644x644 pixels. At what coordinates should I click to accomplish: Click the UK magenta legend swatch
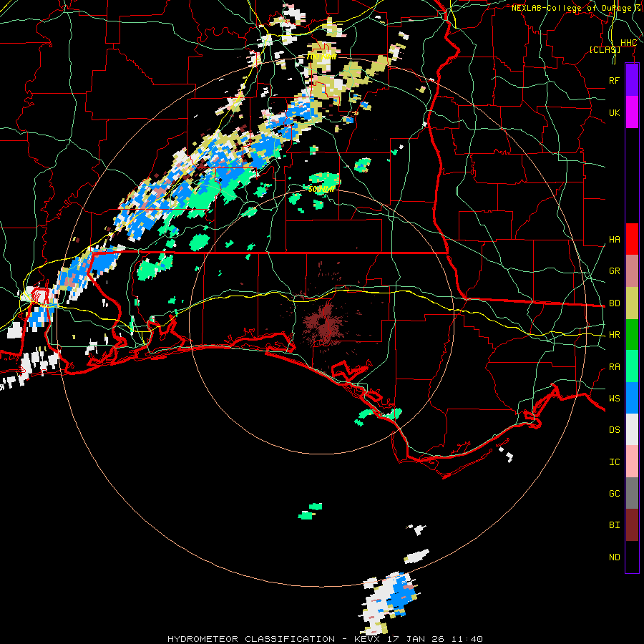[x=632, y=112]
